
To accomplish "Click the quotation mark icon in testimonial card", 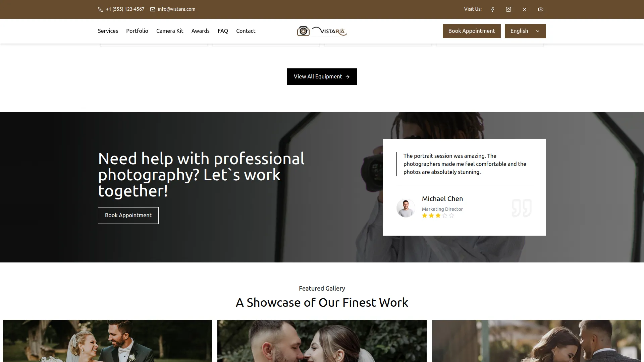I will coord(521,208).
